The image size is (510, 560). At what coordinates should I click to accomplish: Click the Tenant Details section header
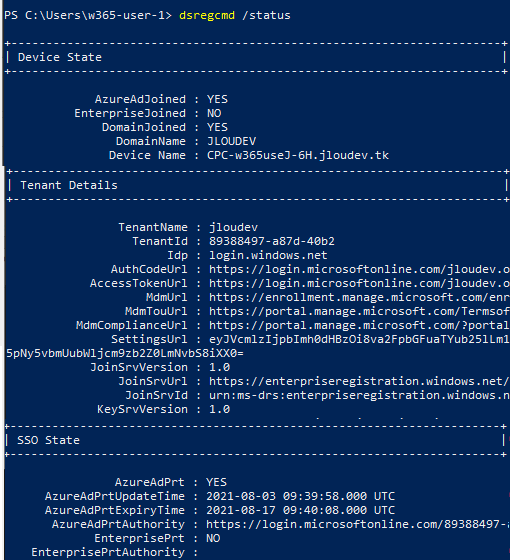click(x=69, y=185)
